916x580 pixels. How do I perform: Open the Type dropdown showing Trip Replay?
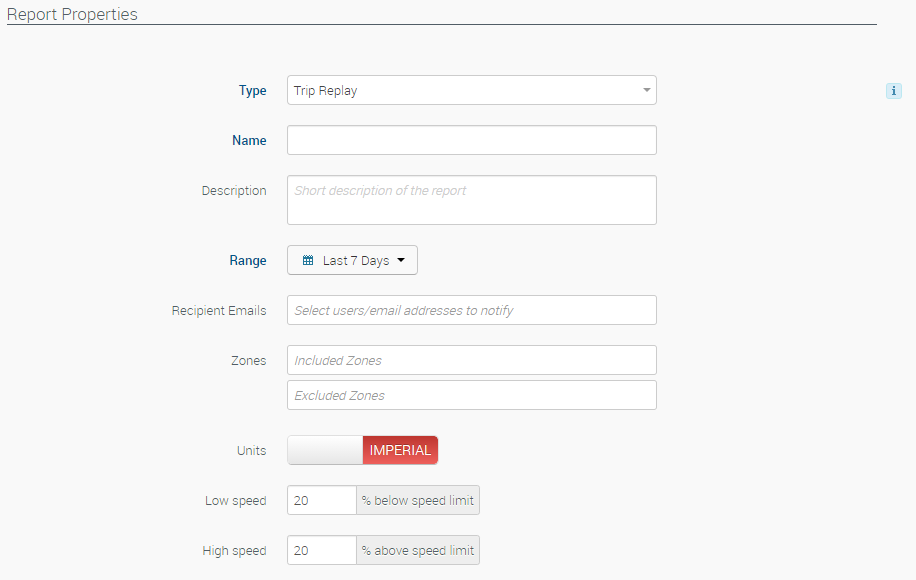point(471,90)
